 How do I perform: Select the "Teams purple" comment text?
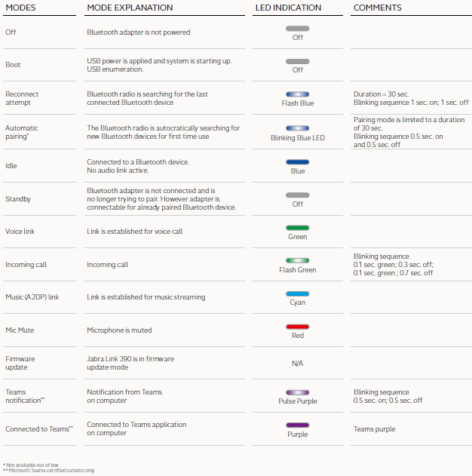[374, 429]
